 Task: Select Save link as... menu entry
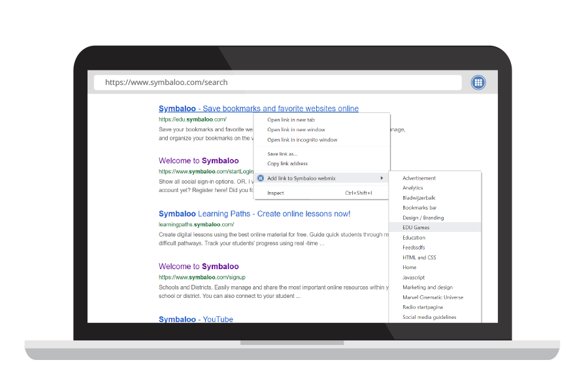[x=282, y=154]
